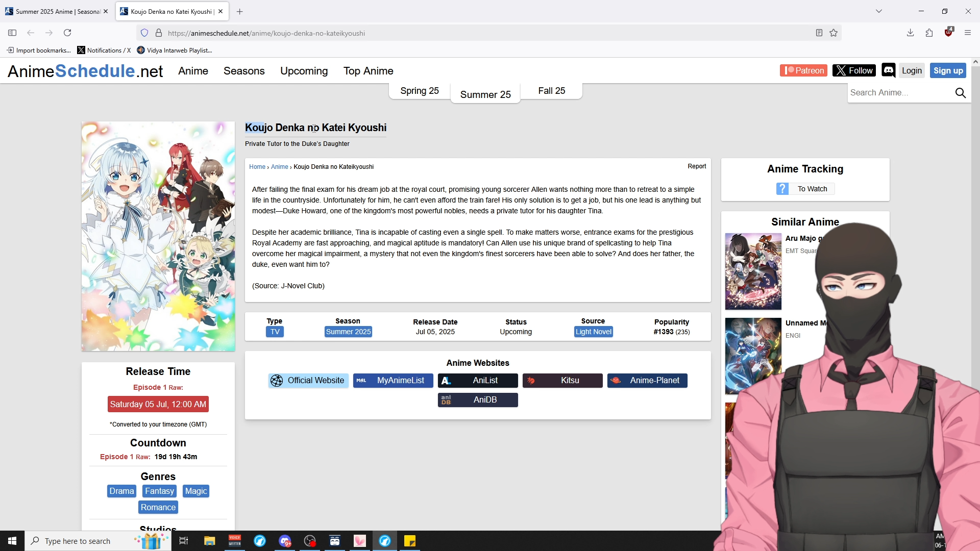The height and width of the screenshot is (551, 980).
Task: Click the Light Novel source tag
Action: tap(593, 332)
